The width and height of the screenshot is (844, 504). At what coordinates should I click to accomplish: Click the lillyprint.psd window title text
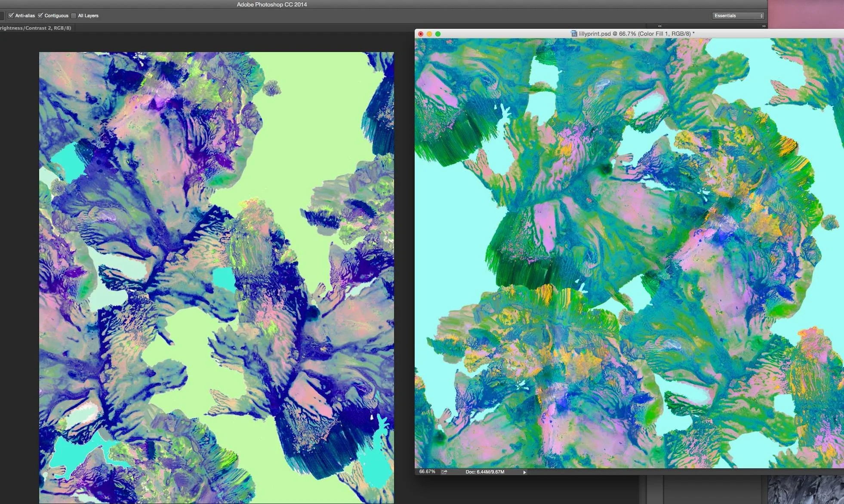pyautogui.click(x=636, y=34)
